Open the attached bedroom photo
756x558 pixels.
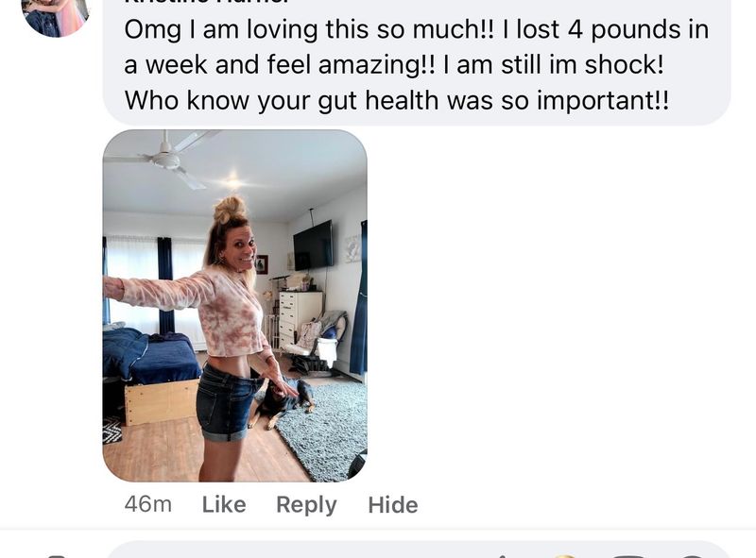(234, 306)
